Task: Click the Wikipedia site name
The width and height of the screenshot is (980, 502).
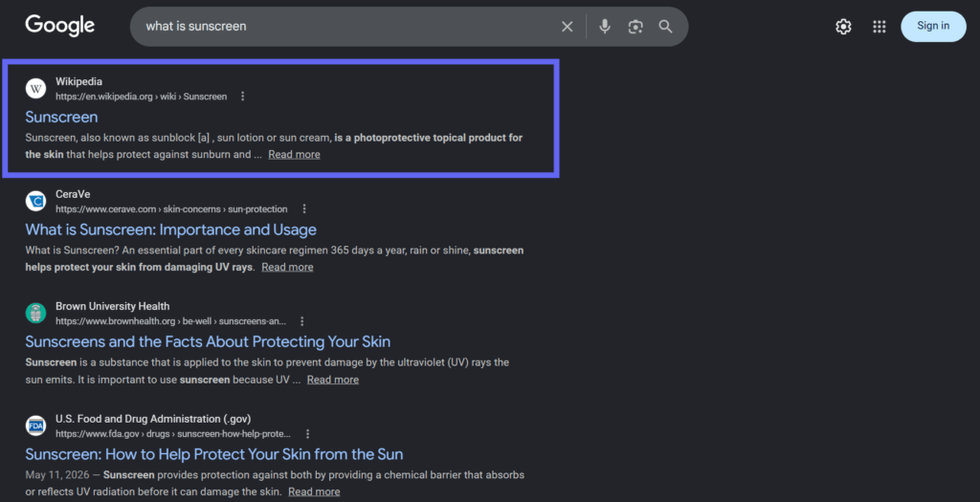Action: [78, 81]
